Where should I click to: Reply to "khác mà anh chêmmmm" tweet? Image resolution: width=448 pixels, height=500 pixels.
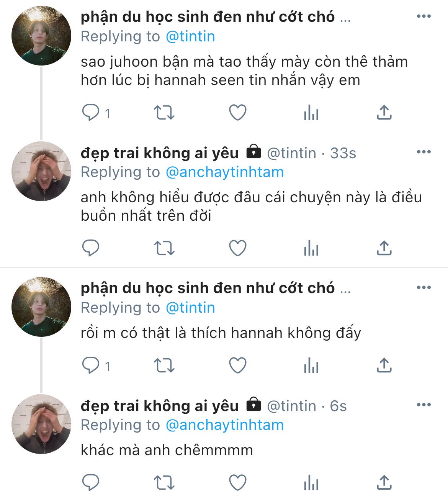pos(91,482)
